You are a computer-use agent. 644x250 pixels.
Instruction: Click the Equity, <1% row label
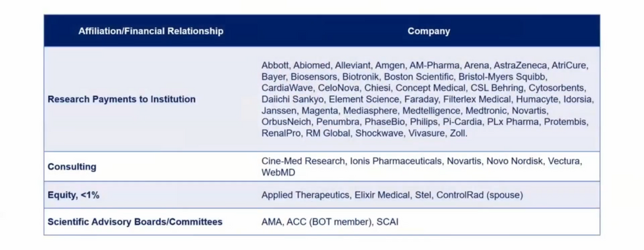(x=74, y=195)
